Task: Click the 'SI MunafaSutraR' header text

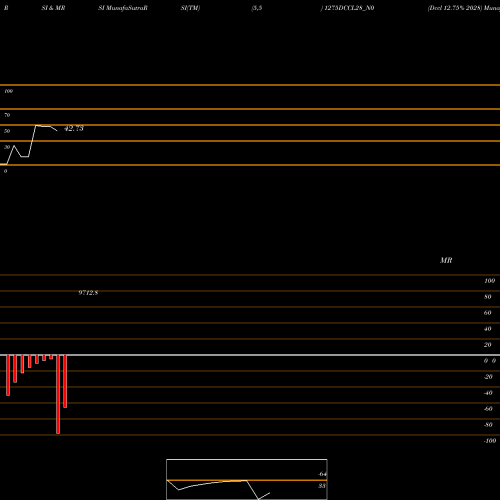Action: point(123,8)
